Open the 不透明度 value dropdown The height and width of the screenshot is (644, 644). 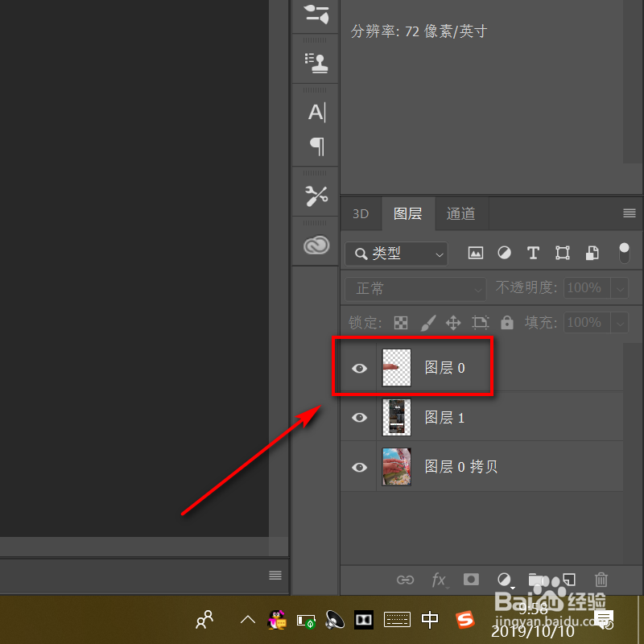pyautogui.click(x=621, y=288)
